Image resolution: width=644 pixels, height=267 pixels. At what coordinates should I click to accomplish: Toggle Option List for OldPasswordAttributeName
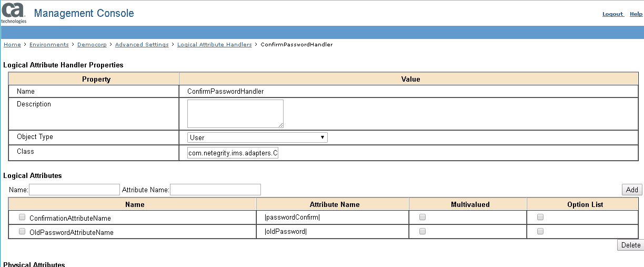(x=540, y=231)
